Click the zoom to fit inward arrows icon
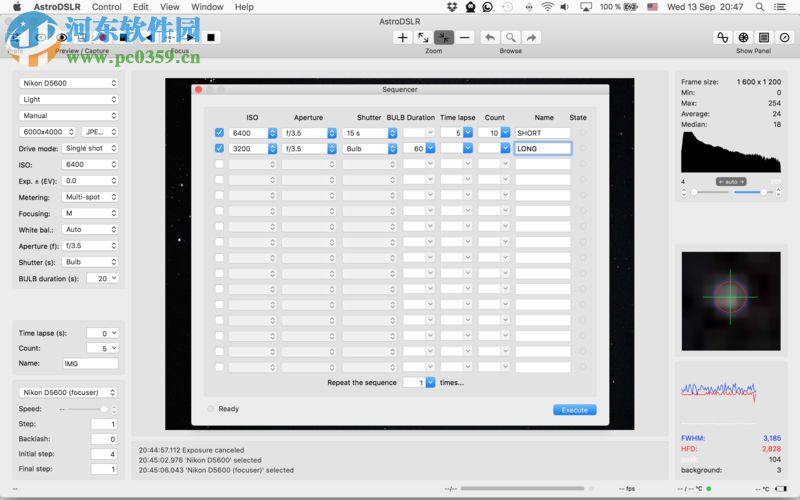This screenshot has width=800, height=500. pos(444,37)
